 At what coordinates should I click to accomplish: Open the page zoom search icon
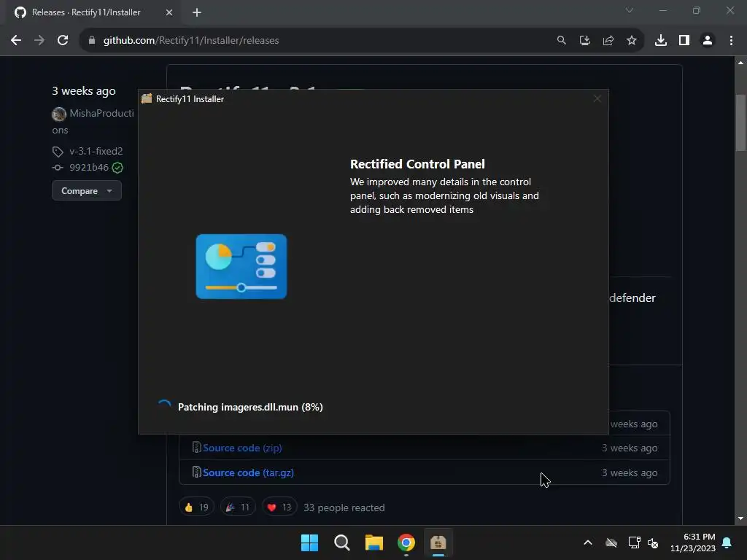pyautogui.click(x=561, y=41)
